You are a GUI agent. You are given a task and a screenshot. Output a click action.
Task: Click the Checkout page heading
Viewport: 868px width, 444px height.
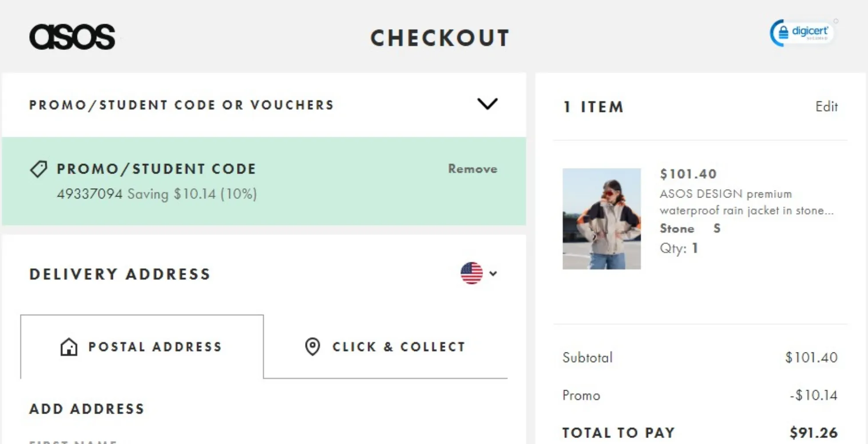click(440, 38)
